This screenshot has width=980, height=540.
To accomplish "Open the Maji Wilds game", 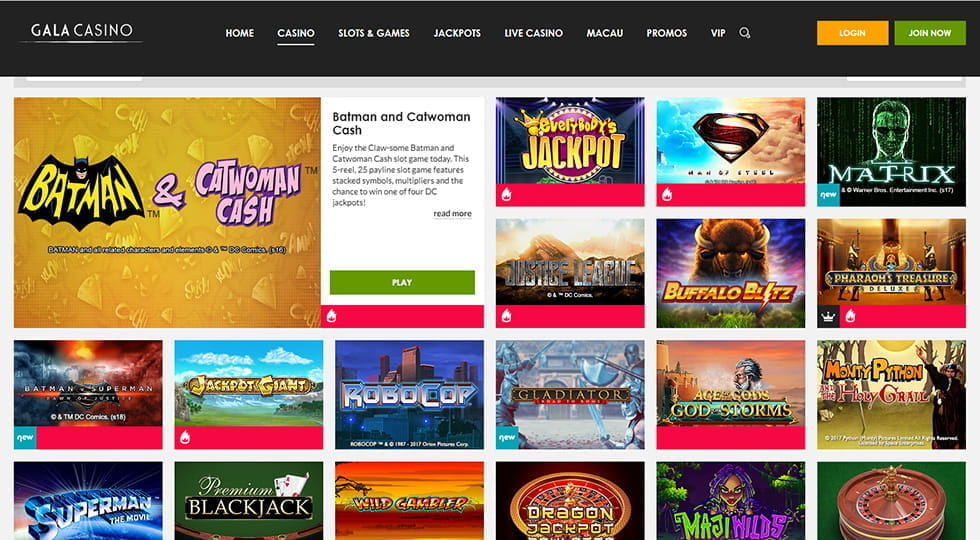I will point(731,501).
